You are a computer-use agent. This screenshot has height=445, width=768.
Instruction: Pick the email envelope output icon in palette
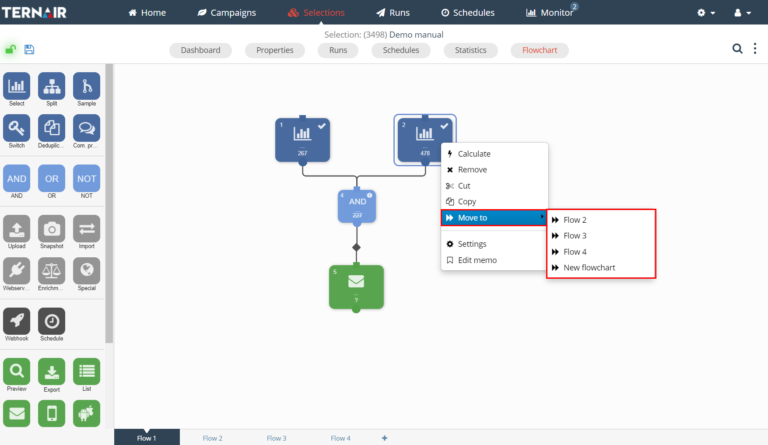tap(17, 414)
